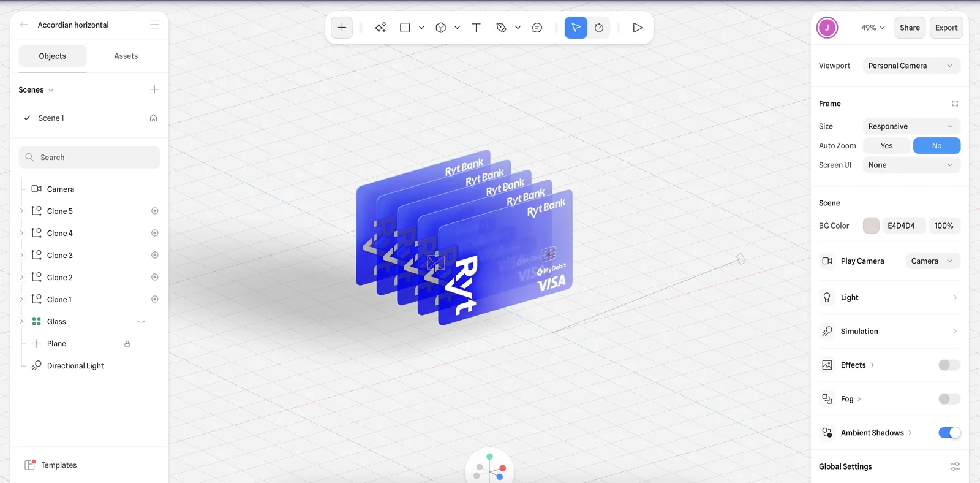Select the 3D cube object tool
Image resolution: width=980 pixels, height=483 pixels.
click(x=440, y=28)
